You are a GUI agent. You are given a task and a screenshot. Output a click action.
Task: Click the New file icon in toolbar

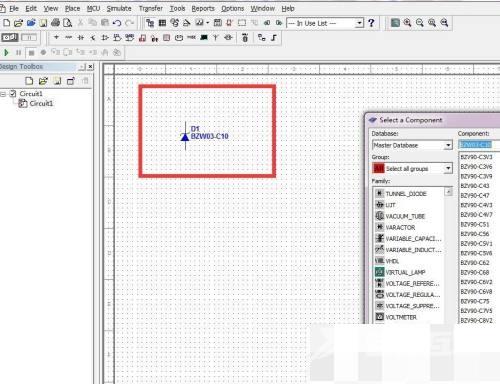[x=7, y=23]
